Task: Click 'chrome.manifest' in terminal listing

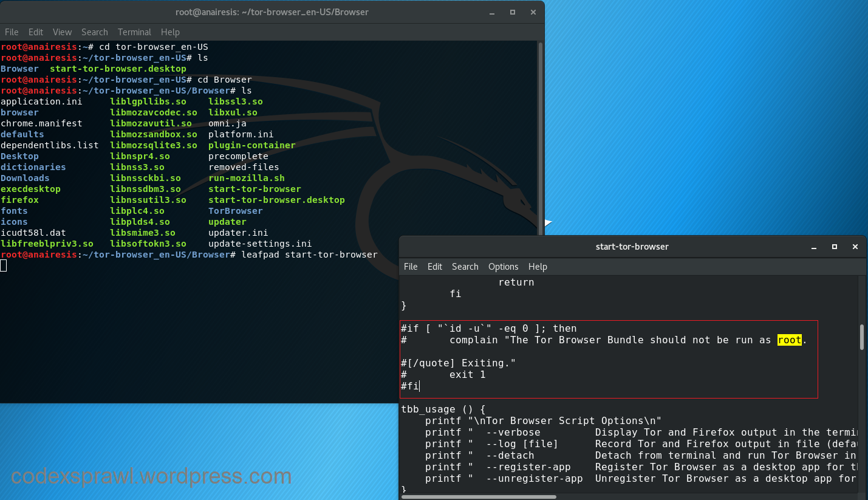Action: pyautogui.click(x=41, y=123)
